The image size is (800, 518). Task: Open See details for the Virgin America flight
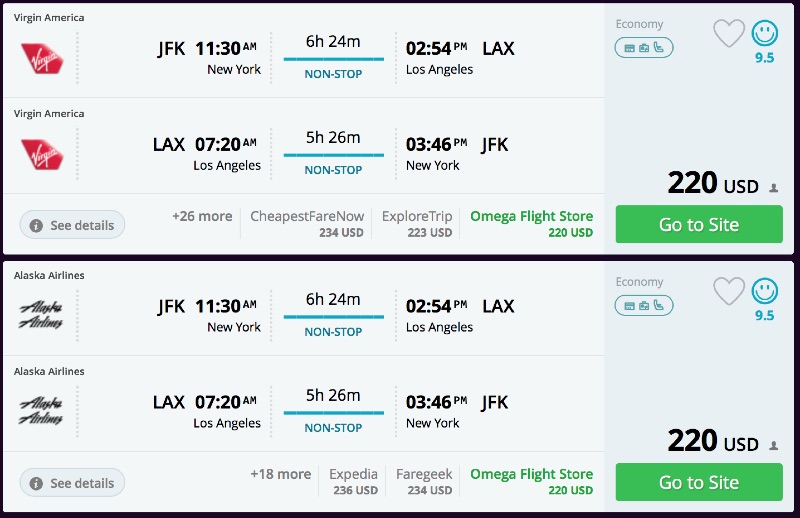coord(73,225)
